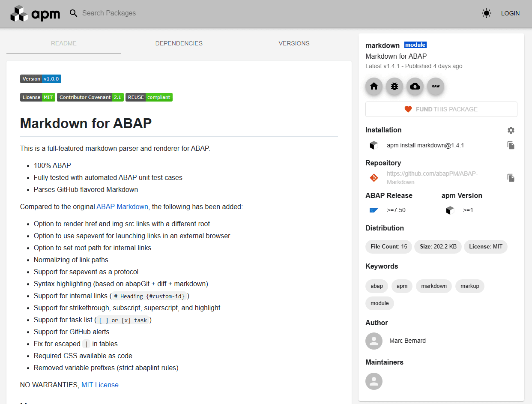
Task: Click the author name Marc Bernard
Action: pyautogui.click(x=407, y=341)
